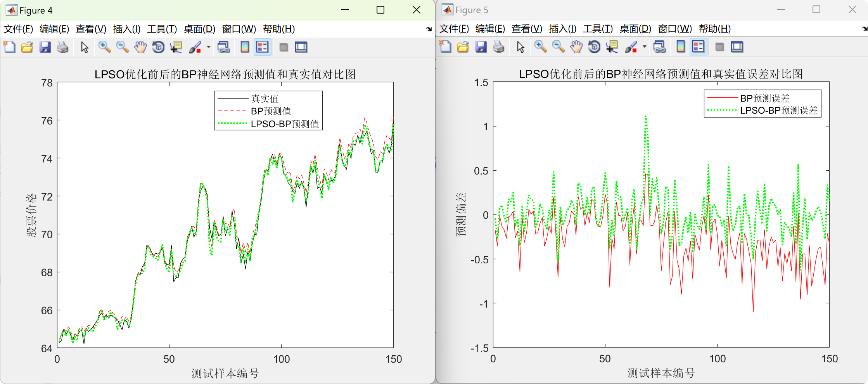The image size is (868, 384).
Task: Select the Zoom Out tool in Figure 5
Action: tap(557, 47)
